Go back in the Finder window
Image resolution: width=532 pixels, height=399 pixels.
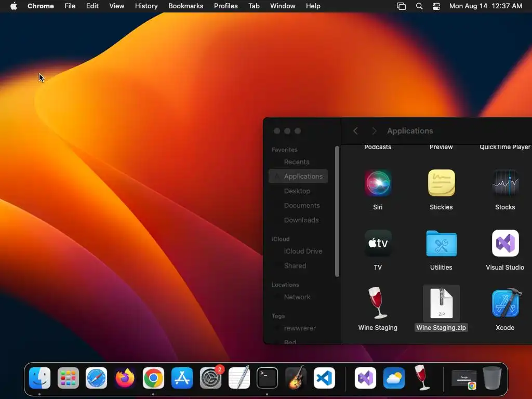(x=355, y=131)
